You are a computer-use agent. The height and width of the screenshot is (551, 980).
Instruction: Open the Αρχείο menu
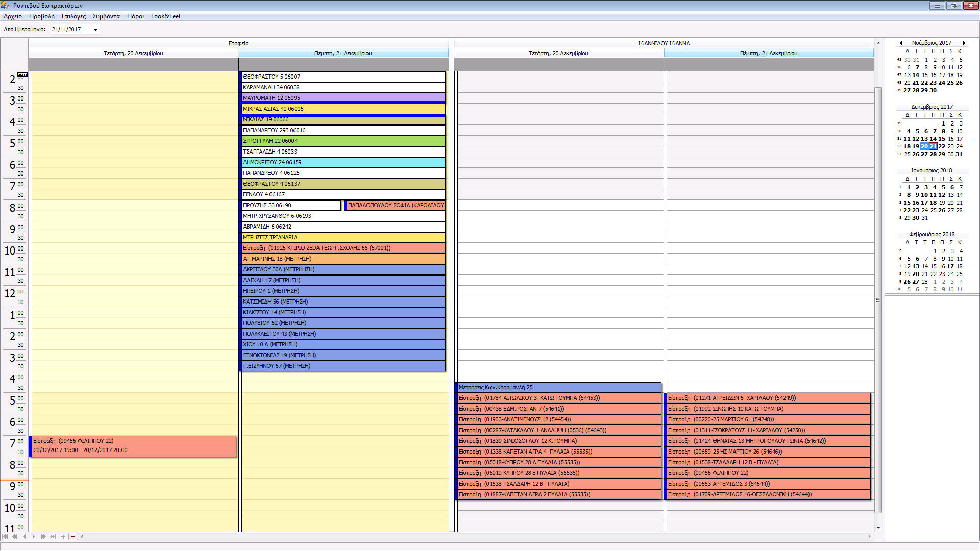pyautogui.click(x=13, y=16)
